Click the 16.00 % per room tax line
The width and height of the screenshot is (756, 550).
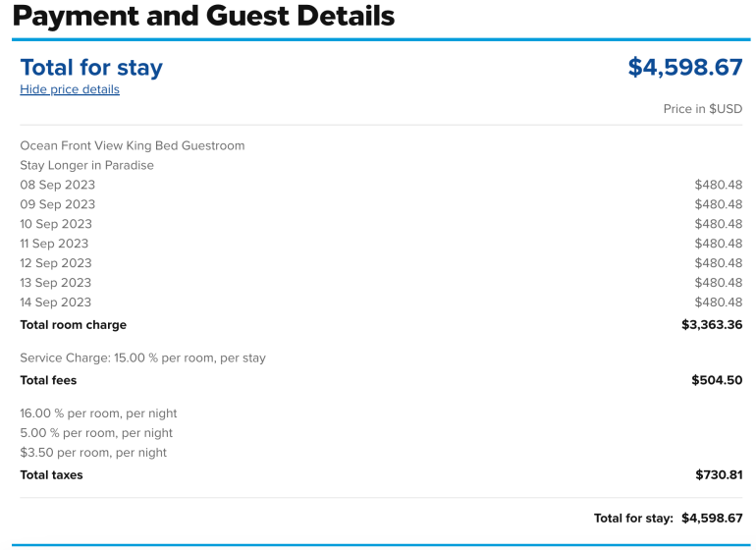tap(99, 413)
